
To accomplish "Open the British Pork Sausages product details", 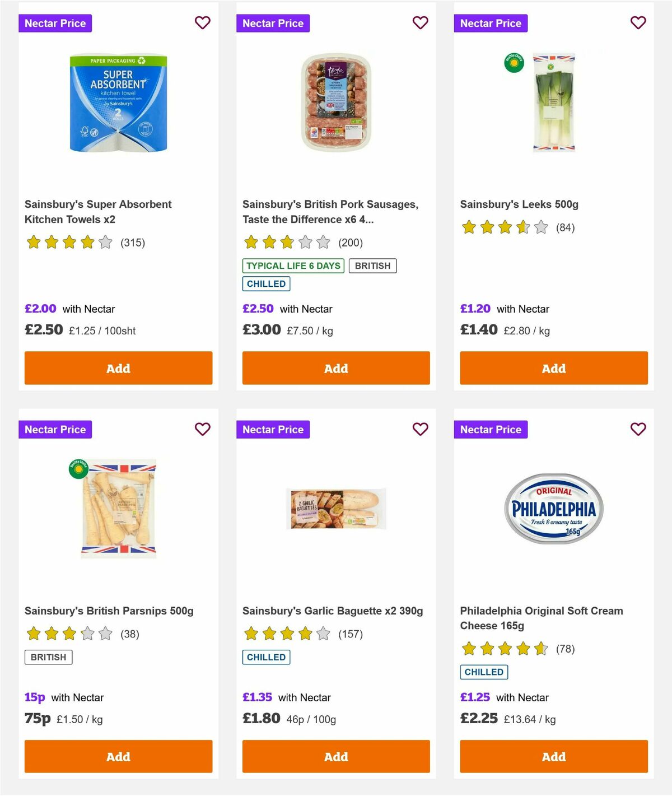I will tap(329, 212).
